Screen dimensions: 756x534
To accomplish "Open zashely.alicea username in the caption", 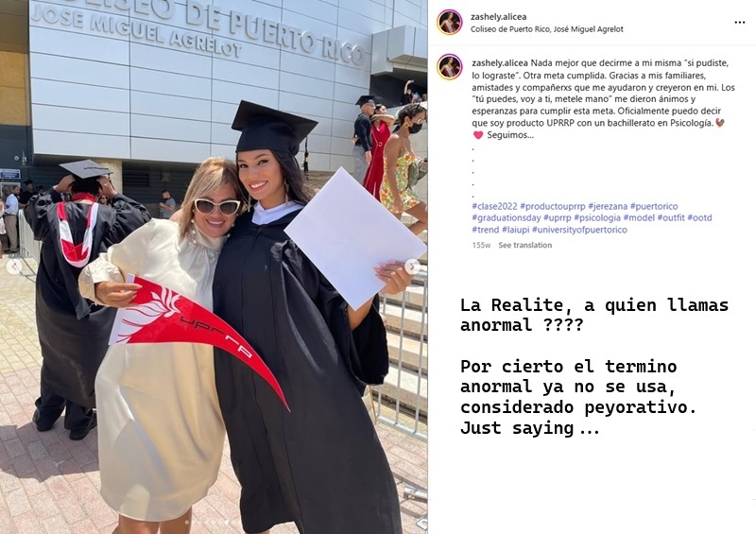I will [x=500, y=63].
